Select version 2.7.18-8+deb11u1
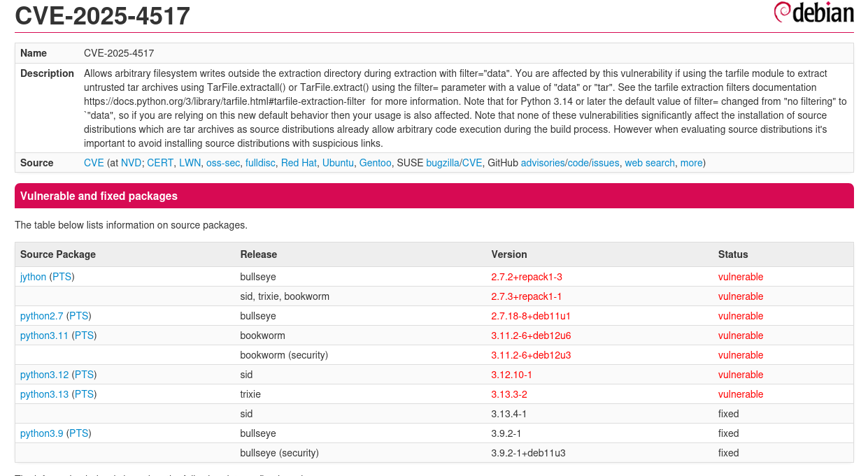This screenshot has width=868, height=476. 531,316
